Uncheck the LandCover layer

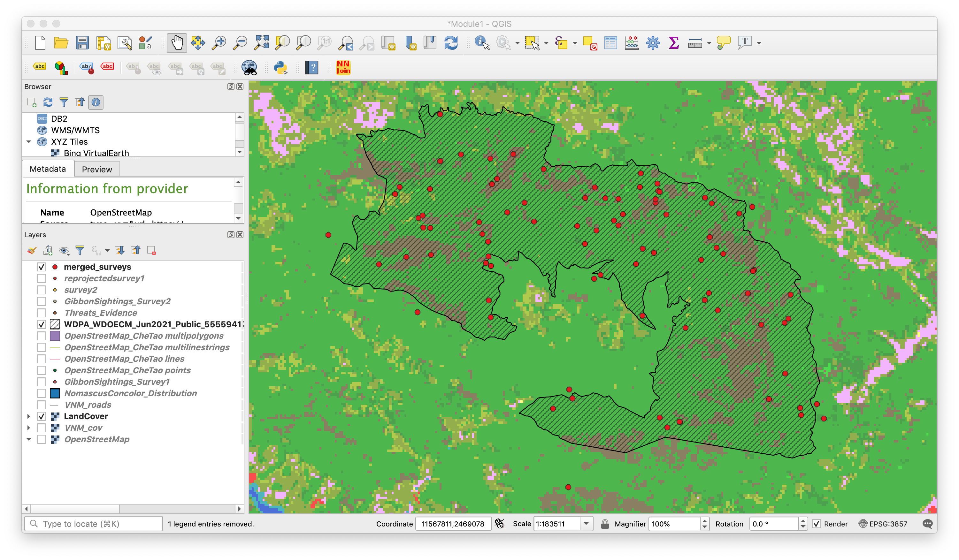42,416
